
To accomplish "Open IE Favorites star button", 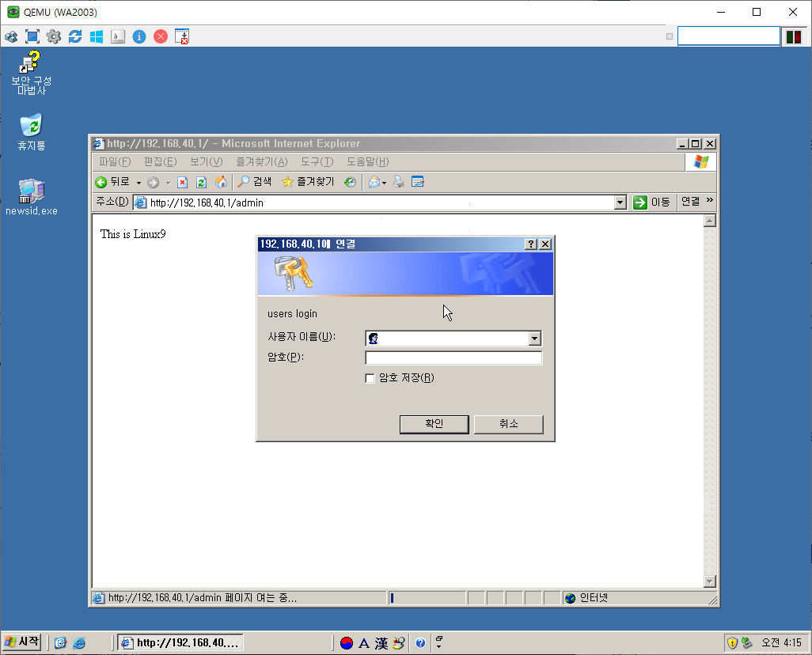I will click(308, 182).
